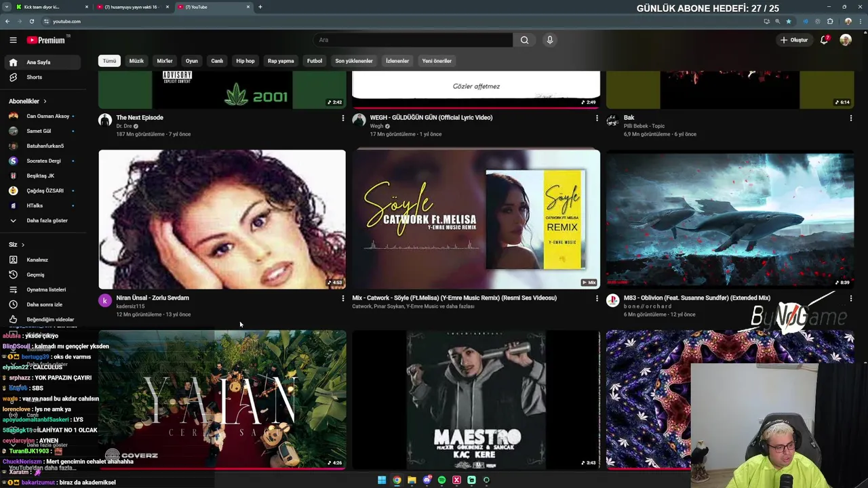Open the browser extensions puzzle icon
Image resolution: width=868 pixels, height=488 pixels.
[829, 21]
